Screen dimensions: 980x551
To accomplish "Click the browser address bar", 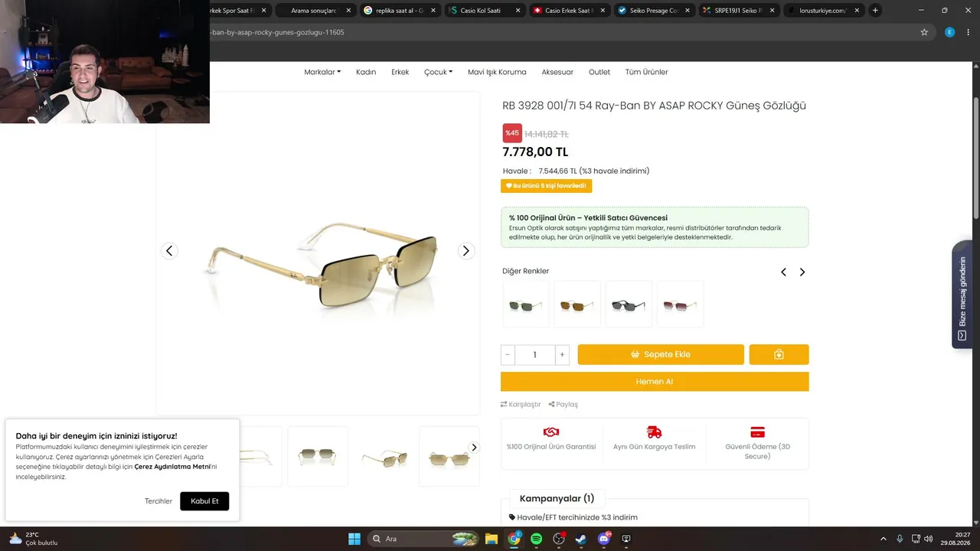I will (x=563, y=32).
